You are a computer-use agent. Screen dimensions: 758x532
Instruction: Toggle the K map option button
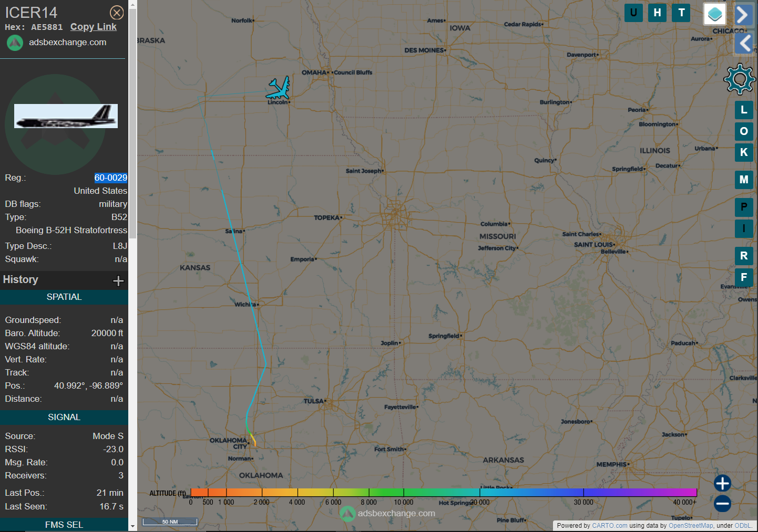click(744, 152)
